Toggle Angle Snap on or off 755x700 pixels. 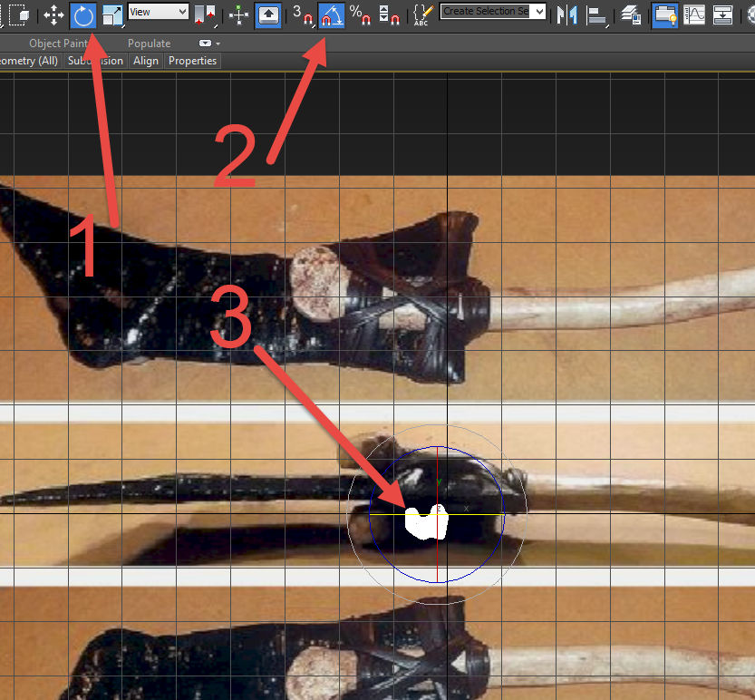pyautogui.click(x=331, y=15)
